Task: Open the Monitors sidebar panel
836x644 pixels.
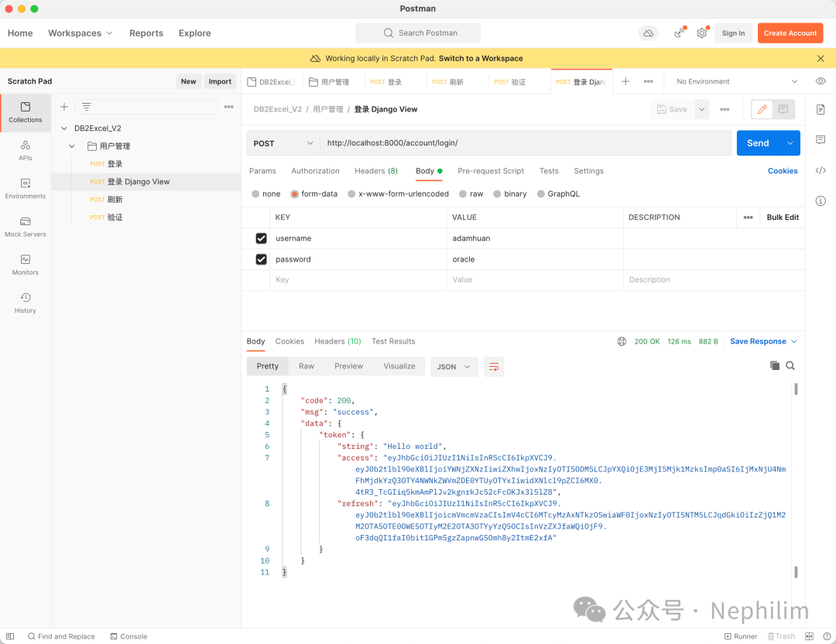Action: coord(25,265)
